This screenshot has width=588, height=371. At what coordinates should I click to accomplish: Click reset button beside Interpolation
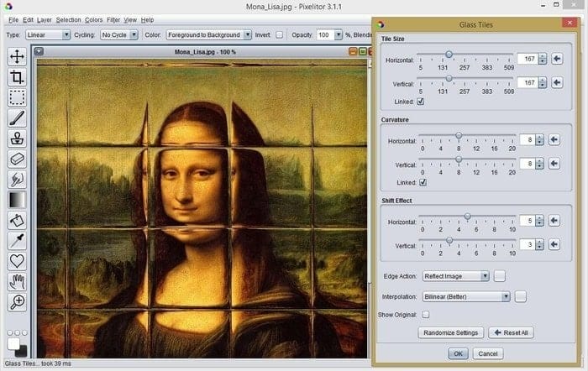click(521, 297)
